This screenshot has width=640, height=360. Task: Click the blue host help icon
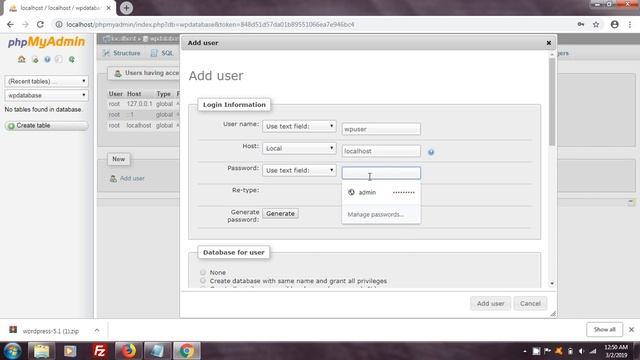pyautogui.click(x=431, y=152)
